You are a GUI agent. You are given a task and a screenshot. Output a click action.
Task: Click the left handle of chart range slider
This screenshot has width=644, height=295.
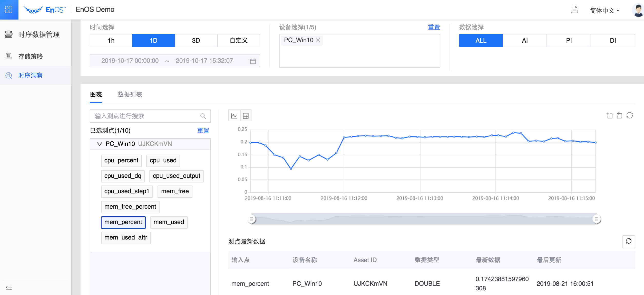point(252,219)
